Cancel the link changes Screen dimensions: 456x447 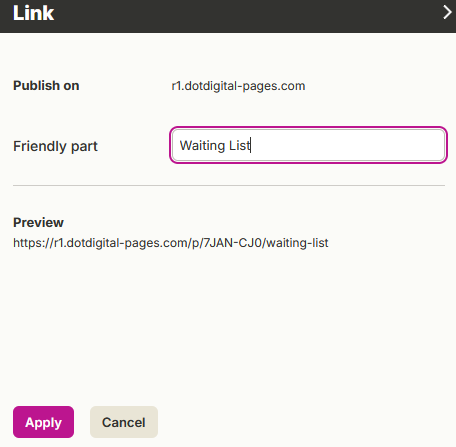124,422
